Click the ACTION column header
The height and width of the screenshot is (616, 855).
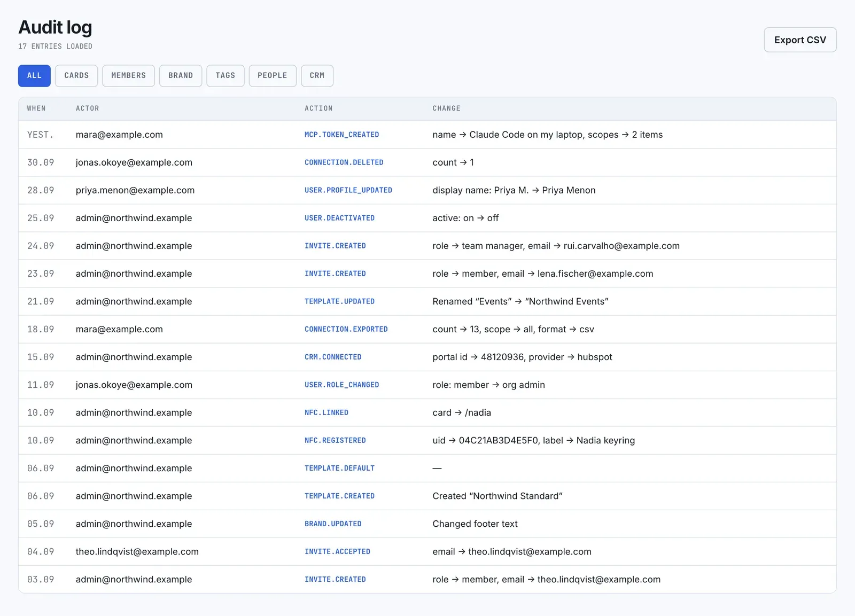coord(318,108)
